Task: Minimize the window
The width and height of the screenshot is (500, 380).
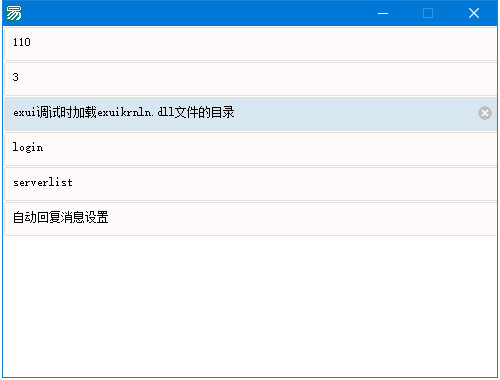Action: (x=383, y=13)
